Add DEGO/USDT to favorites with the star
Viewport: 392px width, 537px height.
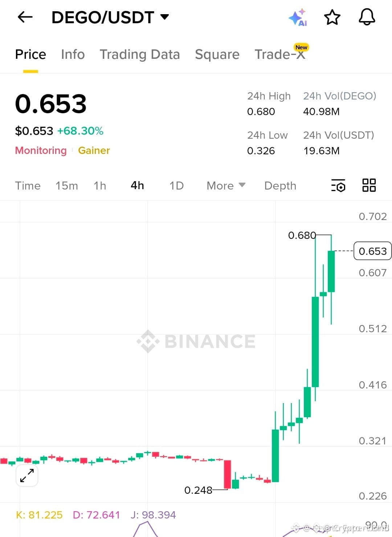(x=332, y=17)
